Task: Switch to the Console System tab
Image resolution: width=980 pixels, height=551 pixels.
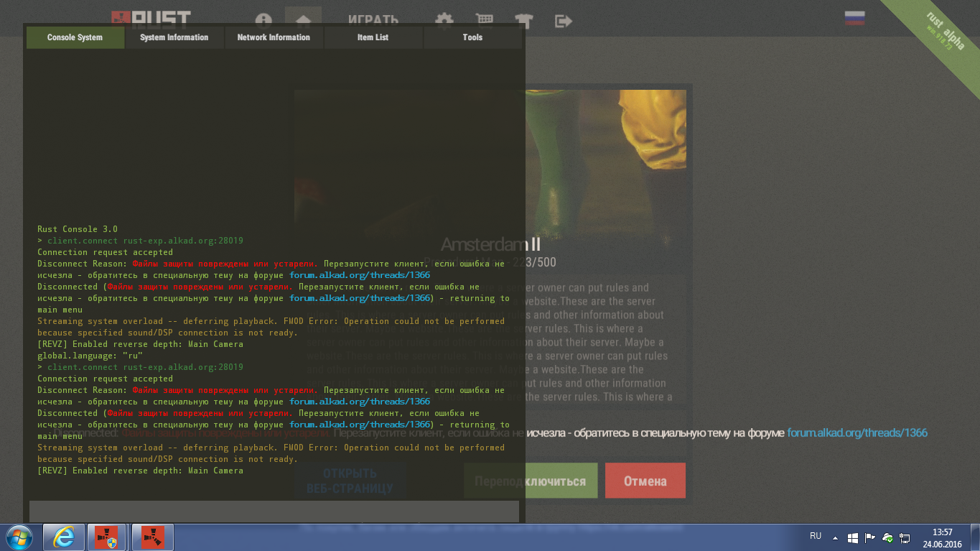Action: pos(75,37)
